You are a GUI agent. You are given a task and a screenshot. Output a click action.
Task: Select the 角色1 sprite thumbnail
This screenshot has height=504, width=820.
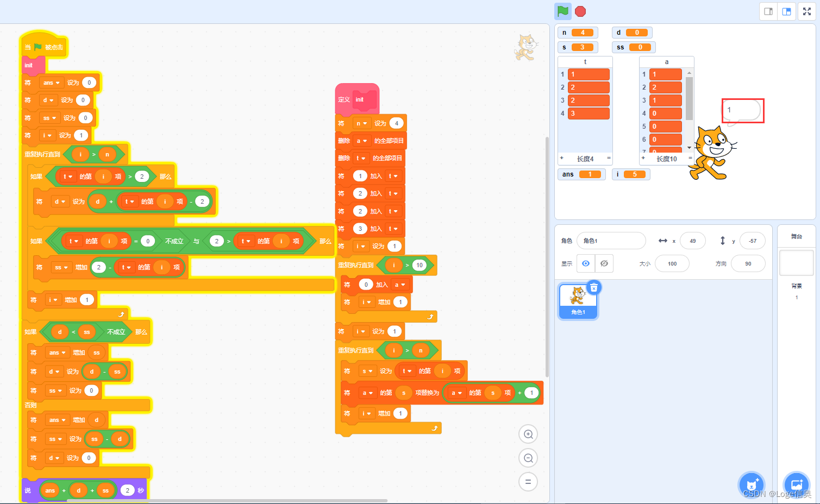coord(578,301)
